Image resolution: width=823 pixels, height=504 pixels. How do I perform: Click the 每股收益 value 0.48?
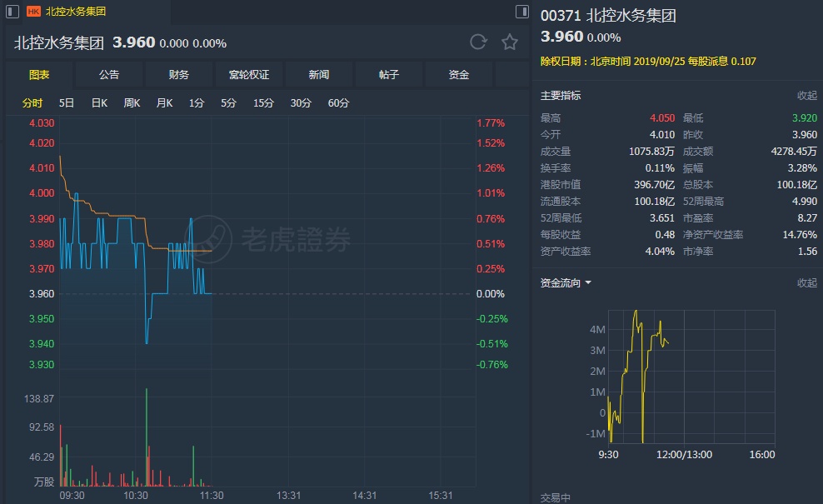[x=665, y=235]
